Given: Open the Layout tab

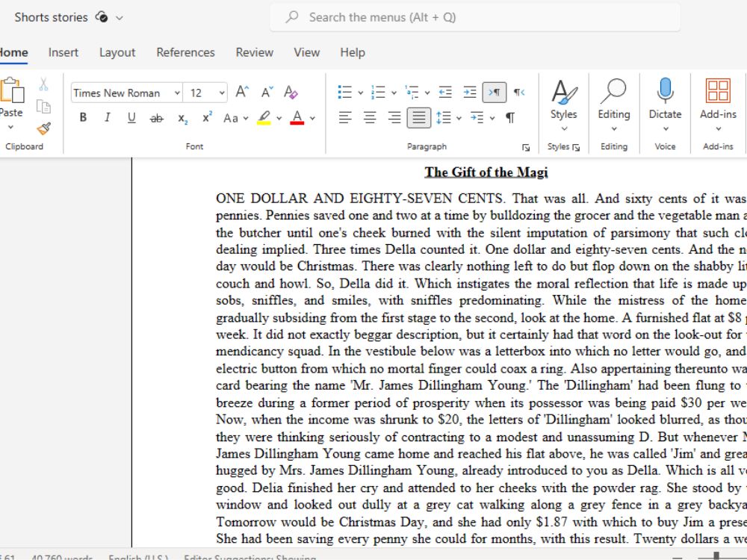Looking at the screenshot, I should [x=117, y=52].
